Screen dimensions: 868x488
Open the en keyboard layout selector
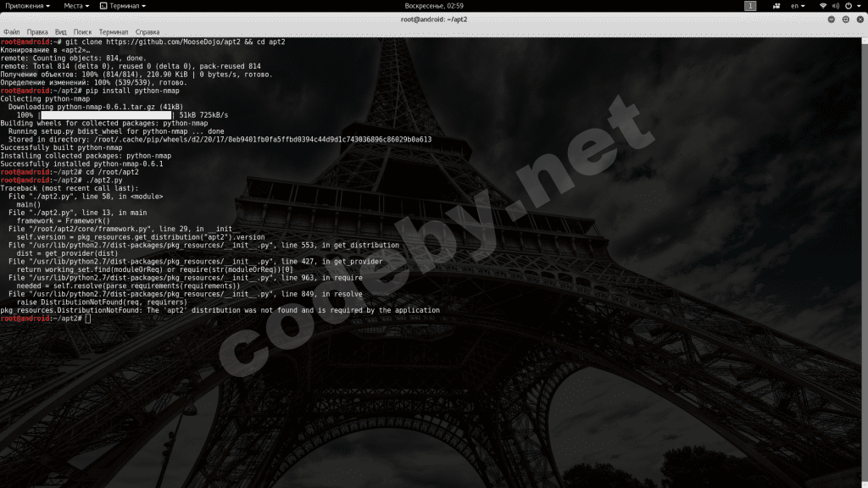(x=798, y=6)
